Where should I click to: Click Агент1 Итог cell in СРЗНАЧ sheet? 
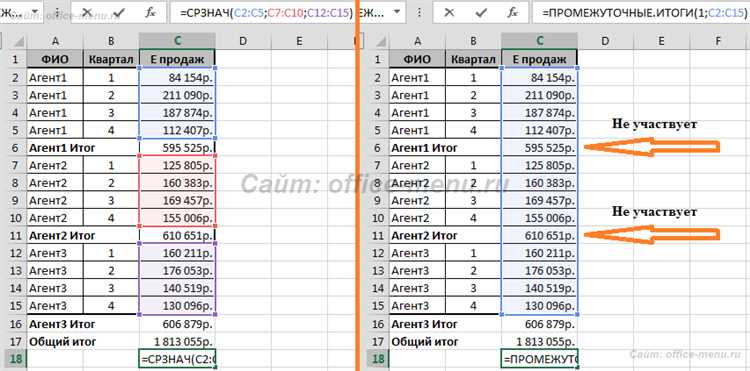[x=83, y=148]
